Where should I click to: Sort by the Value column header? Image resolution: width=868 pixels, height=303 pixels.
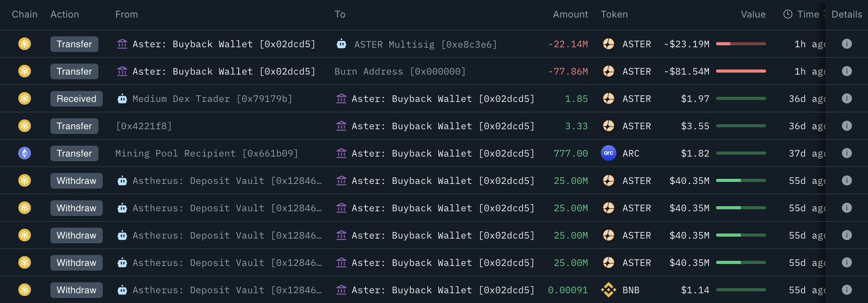[x=753, y=14]
